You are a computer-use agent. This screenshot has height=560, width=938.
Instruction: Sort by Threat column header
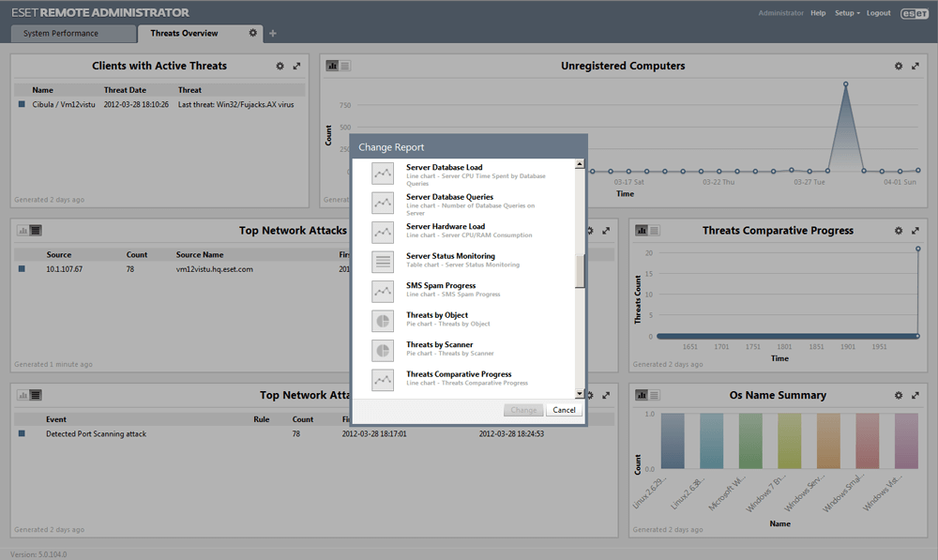pos(189,90)
